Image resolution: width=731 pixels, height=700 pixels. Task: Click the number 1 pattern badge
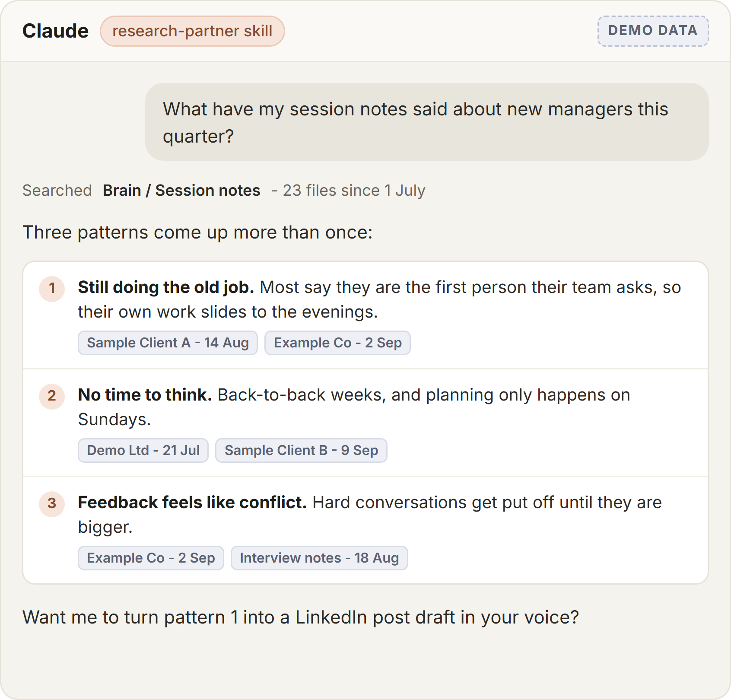(52, 289)
